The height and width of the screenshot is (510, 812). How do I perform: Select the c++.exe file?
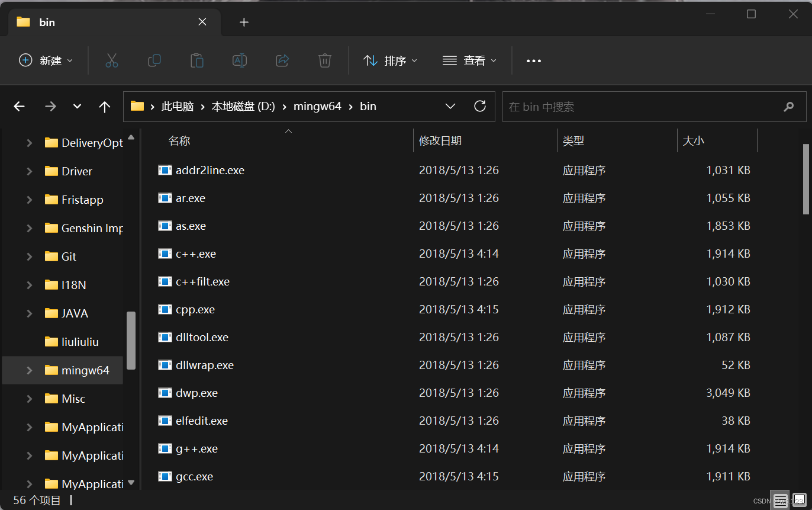[196, 254]
